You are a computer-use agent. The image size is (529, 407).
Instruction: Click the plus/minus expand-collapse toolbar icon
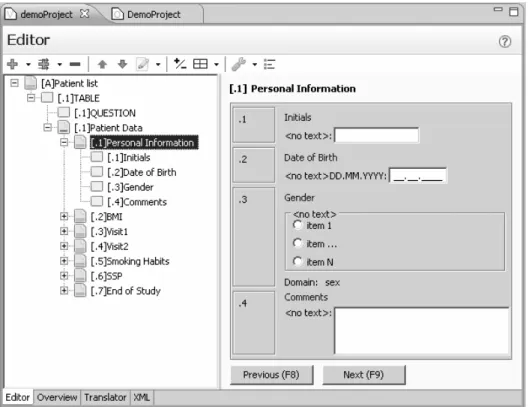pyautogui.click(x=180, y=64)
